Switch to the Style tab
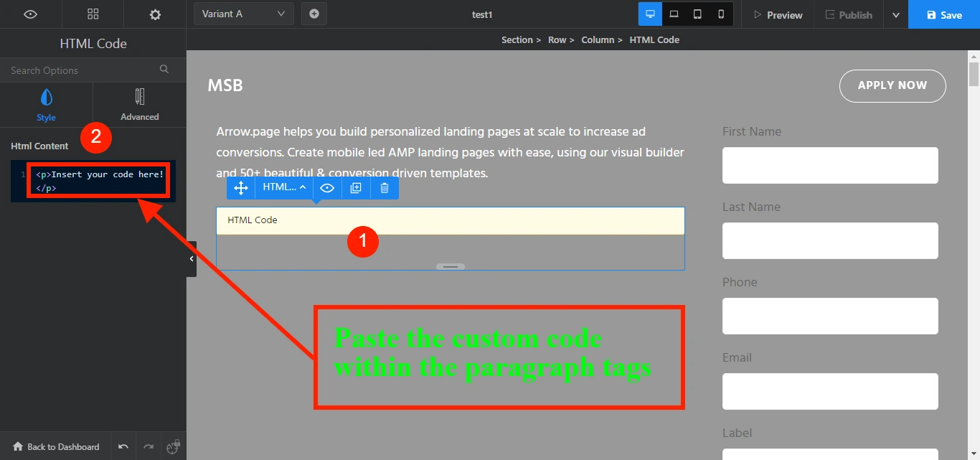 point(46,105)
